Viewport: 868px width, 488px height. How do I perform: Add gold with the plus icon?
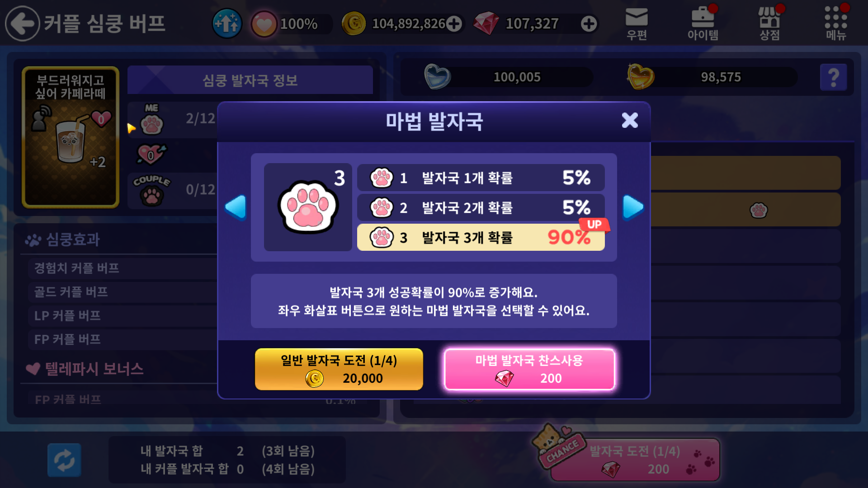[454, 24]
